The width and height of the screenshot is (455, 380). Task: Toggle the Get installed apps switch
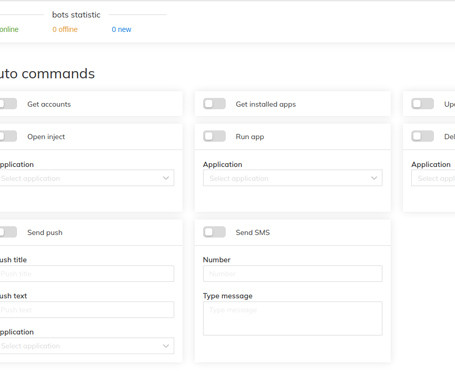click(x=214, y=104)
